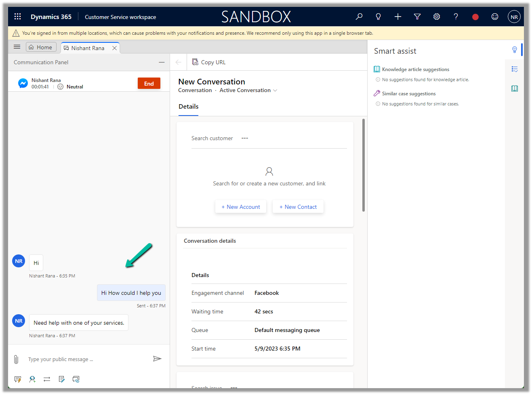
Task: Open knowledge search book icon in side rail
Action: (x=514, y=88)
